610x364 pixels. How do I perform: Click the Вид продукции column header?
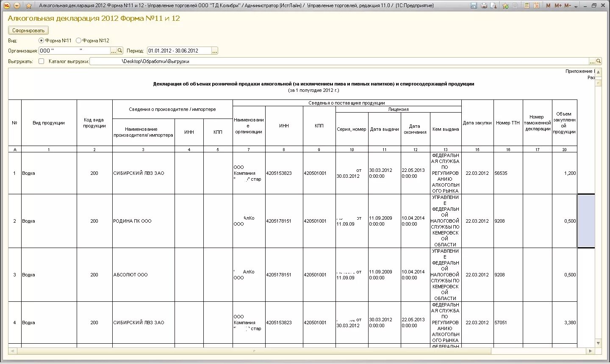[49, 123]
